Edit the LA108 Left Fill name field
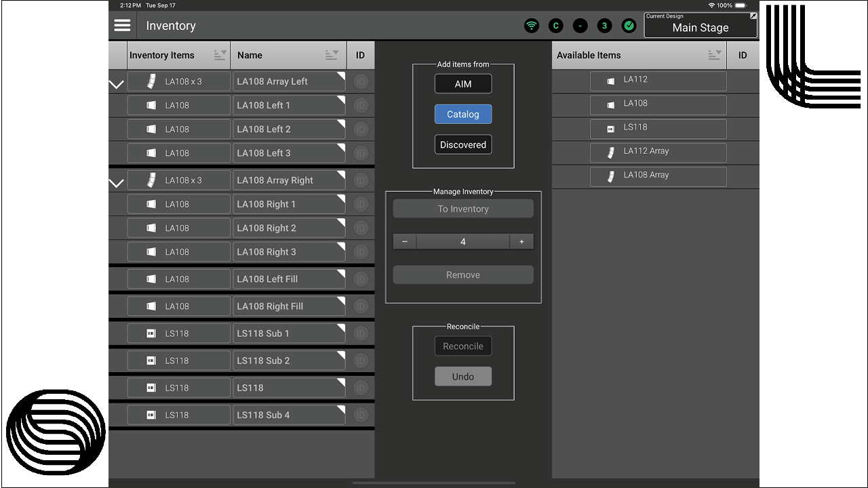 (289, 279)
